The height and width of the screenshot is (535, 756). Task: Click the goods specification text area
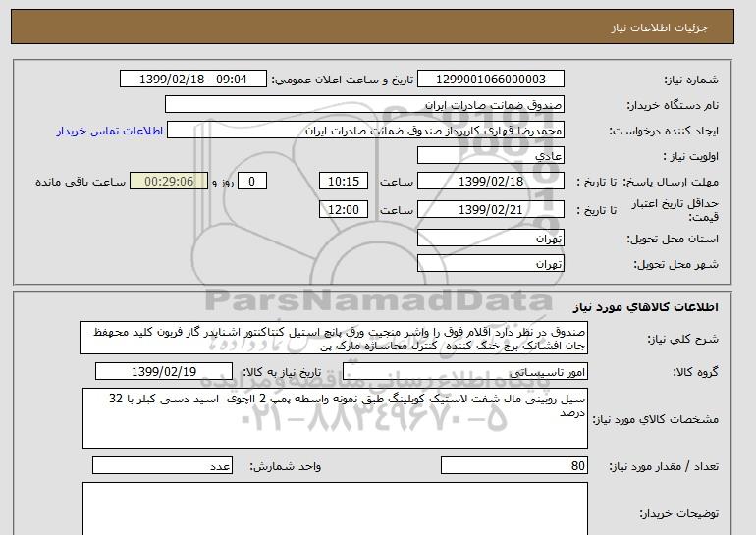[x=335, y=418]
